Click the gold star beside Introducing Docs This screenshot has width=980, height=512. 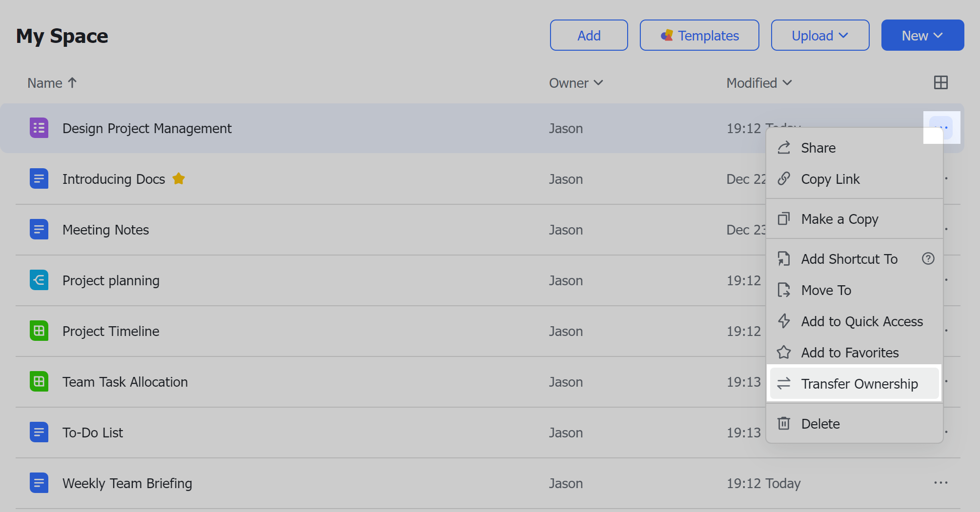pos(179,179)
